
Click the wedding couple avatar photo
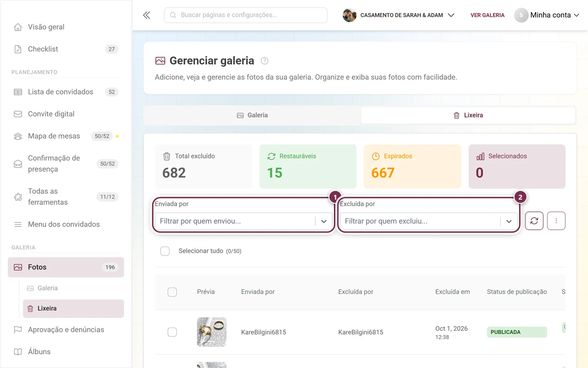[349, 15]
